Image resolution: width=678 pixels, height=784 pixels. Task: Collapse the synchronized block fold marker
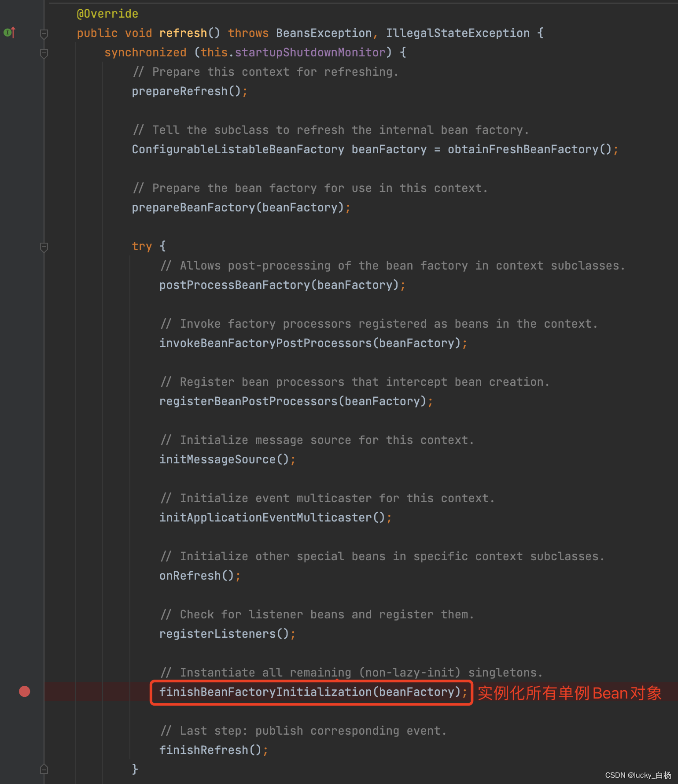(x=44, y=53)
